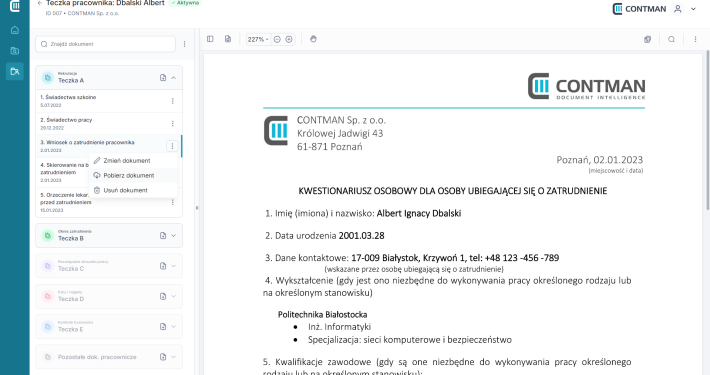Screen dimensions: 710x375
Task: Open the Świadectwa szkolne document
Action: tap(109, 101)
